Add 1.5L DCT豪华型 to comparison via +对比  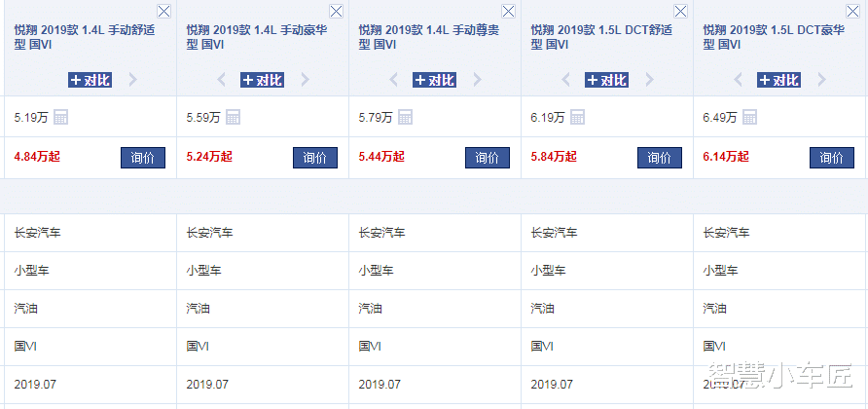point(778,80)
